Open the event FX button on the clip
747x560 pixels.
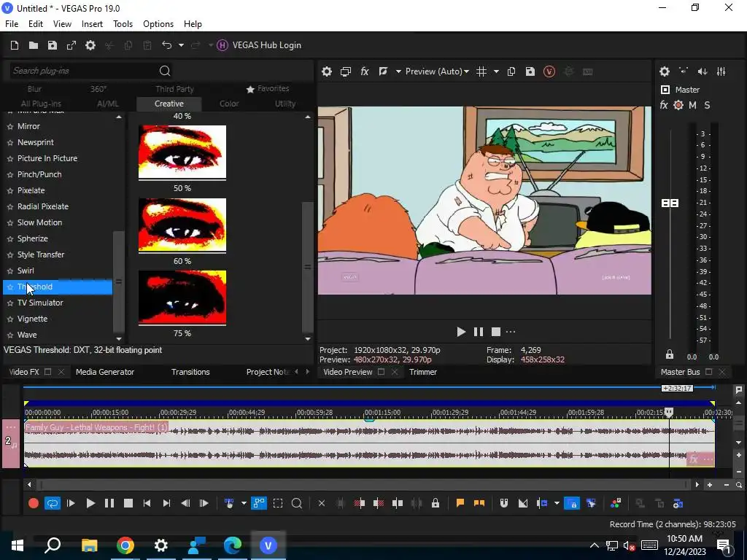tap(694, 459)
